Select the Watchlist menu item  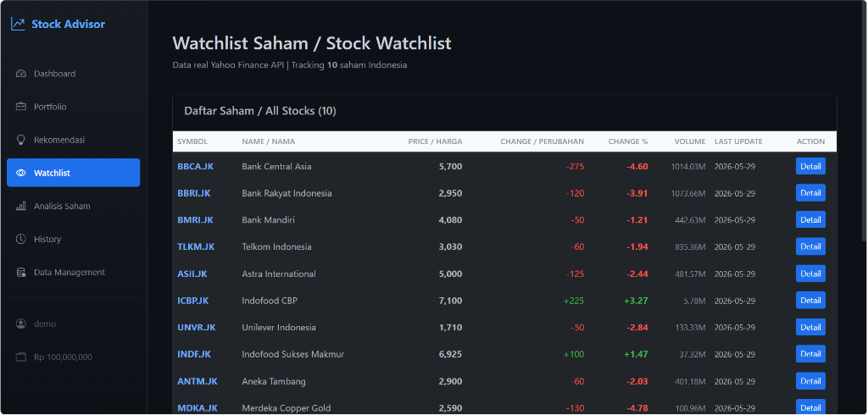tap(73, 173)
